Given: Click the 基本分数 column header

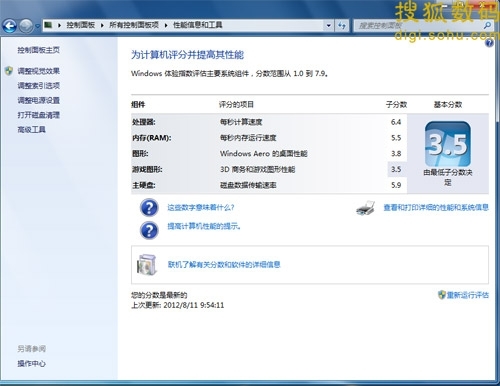Looking at the screenshot, I should coord(448,105).
